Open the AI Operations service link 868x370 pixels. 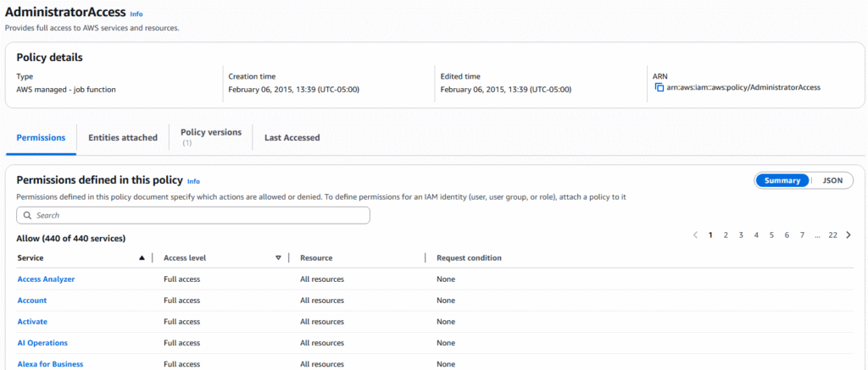[x=42, y=343]
